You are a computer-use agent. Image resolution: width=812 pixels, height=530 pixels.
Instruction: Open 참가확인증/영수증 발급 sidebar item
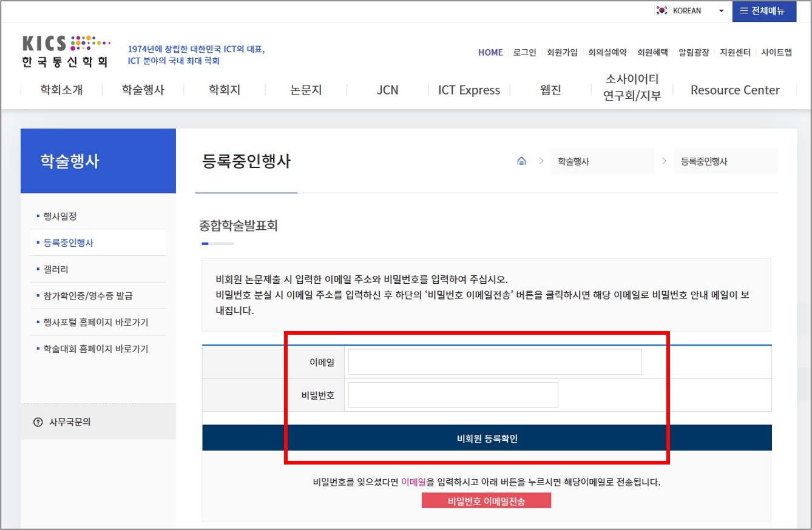click(x=87, y=296)
